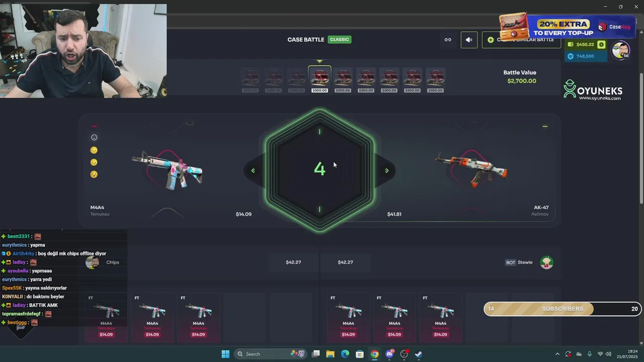Copy the battle link via chain icon

[448, 40]
